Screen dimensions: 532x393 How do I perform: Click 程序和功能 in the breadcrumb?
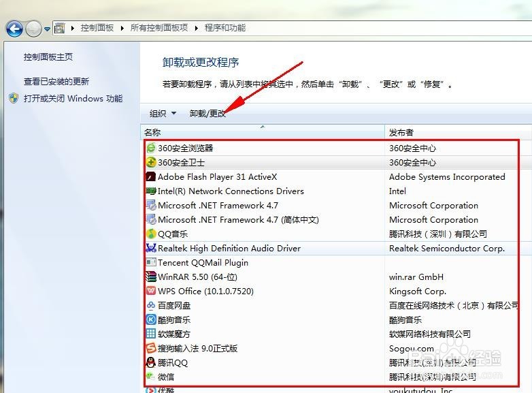point(225,28)
